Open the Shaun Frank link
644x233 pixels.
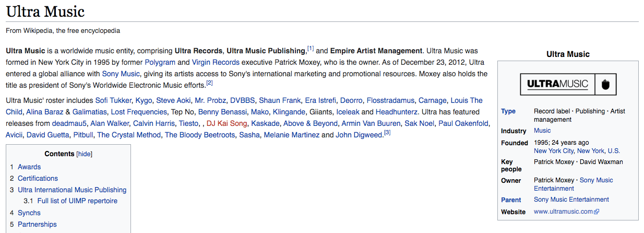click(x=280, y=100)
